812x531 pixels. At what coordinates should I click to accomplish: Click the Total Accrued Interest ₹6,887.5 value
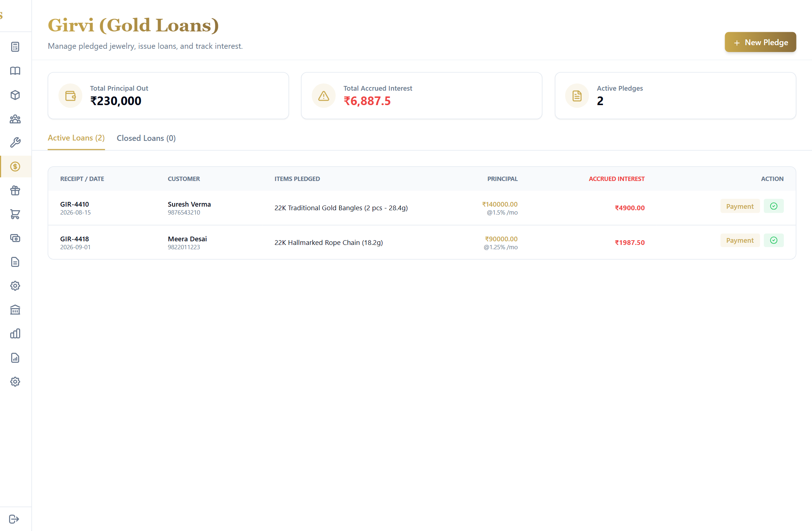[x=367, y=101]
